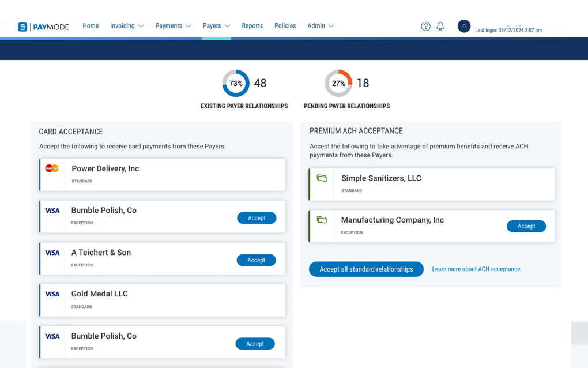Click the 73% existing payer relationships chart
Viewport: 588px width, 368px height.
click(236, 83)
